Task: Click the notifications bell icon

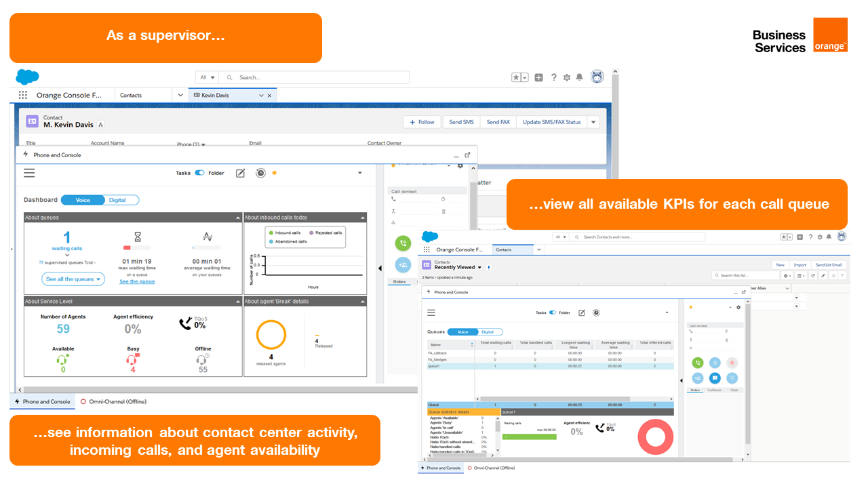Action: pos(579,78)
